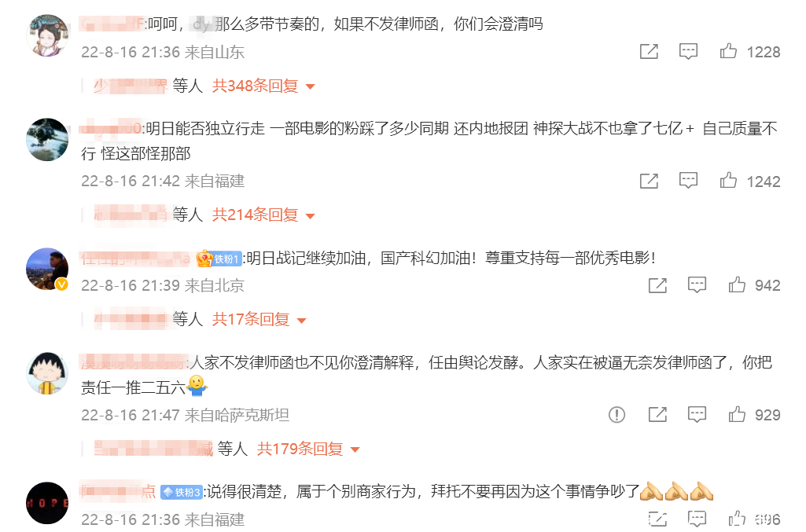Like the comment with 1228 likes
The width and height of the screenshot is (806, 532).
click(x=728, y=51)
